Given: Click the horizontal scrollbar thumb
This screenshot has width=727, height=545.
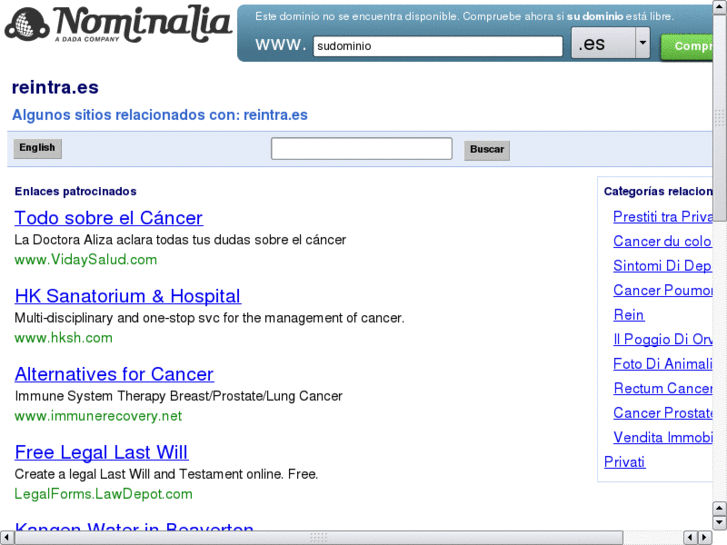Looking at the screenshot, I should [x=319, y=538].
